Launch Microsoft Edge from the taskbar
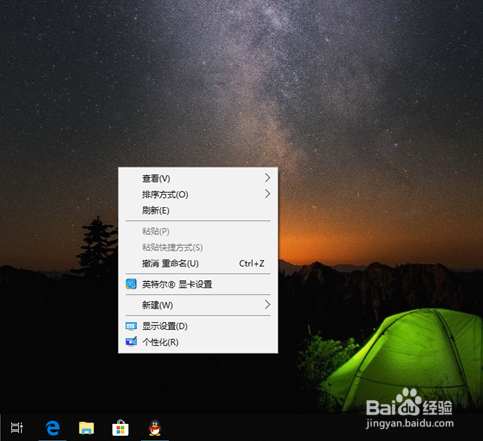483x441 pixels. click(x=53, y=428)
